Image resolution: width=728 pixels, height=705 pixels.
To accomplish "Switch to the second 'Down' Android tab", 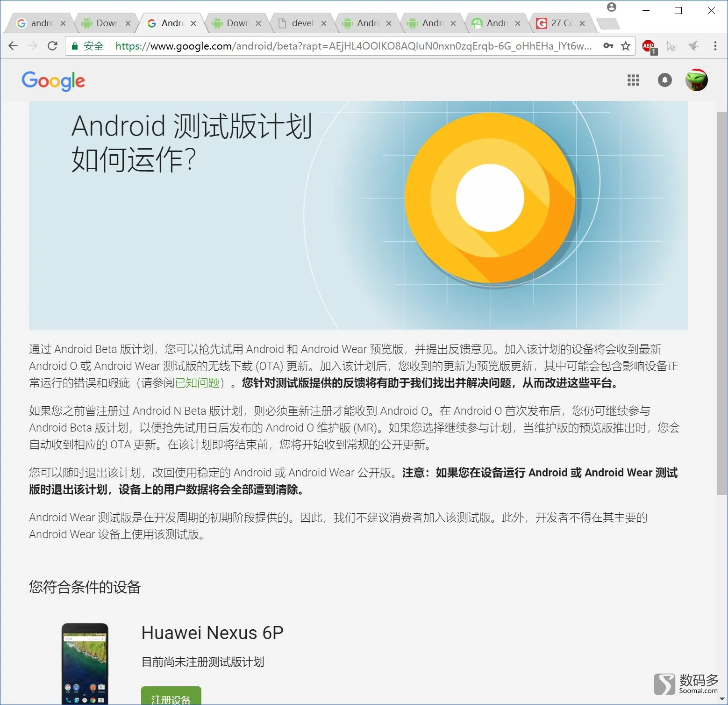I will click(x=237, y=23).
